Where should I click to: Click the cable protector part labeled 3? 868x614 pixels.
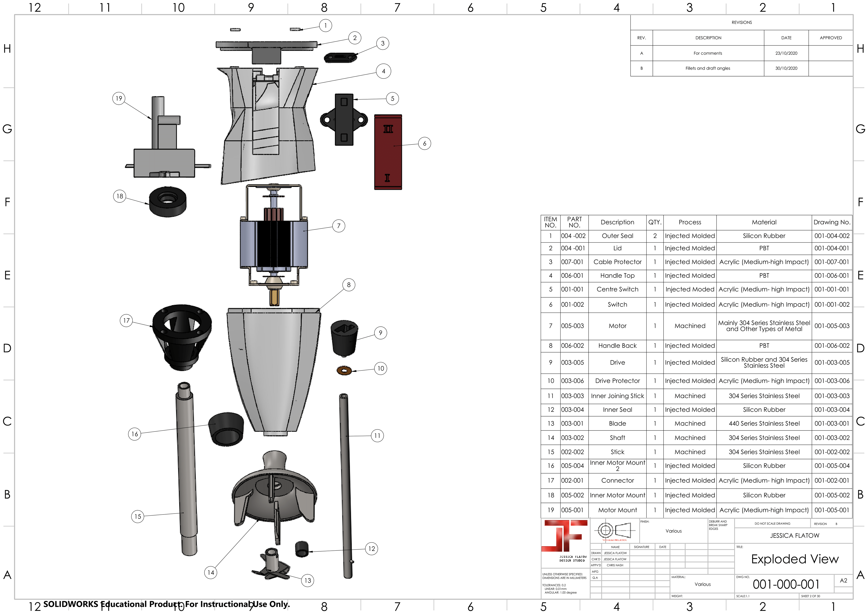(x=340, y=57)
